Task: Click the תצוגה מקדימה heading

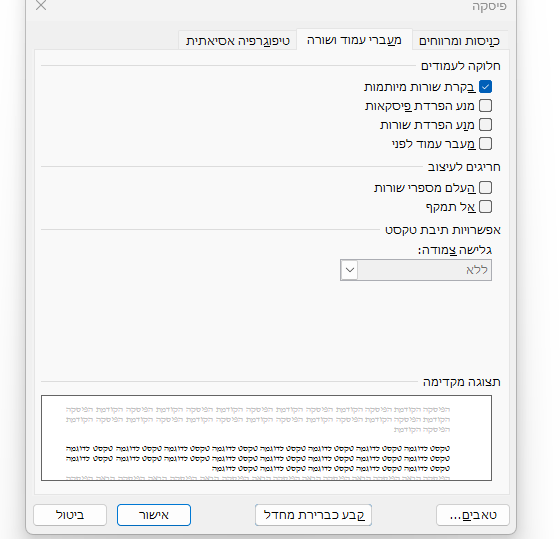Action: point(461,382)
